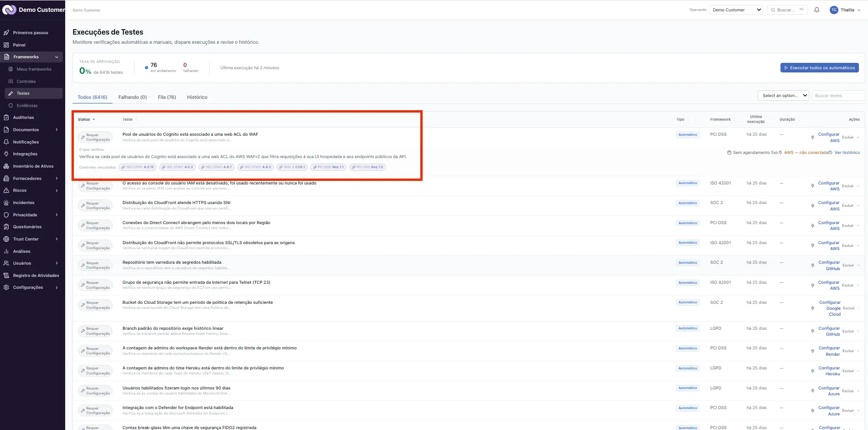Click link icon on ISO 27001 A.5.15 chip
This screenshot has height=430, width=868.
pos(123,167)
